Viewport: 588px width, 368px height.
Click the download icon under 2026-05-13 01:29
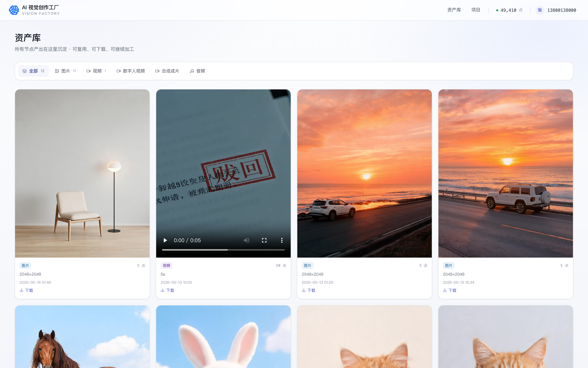pos(304,290)
